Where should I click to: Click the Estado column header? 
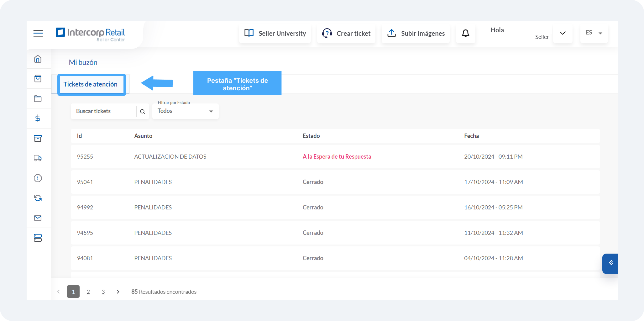click(311, 136)
